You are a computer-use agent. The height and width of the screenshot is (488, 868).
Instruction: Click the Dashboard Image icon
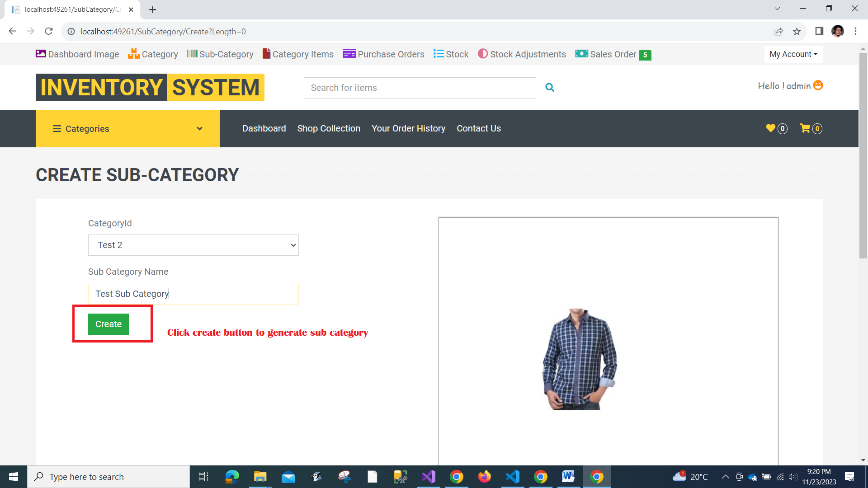click(41, 54)
